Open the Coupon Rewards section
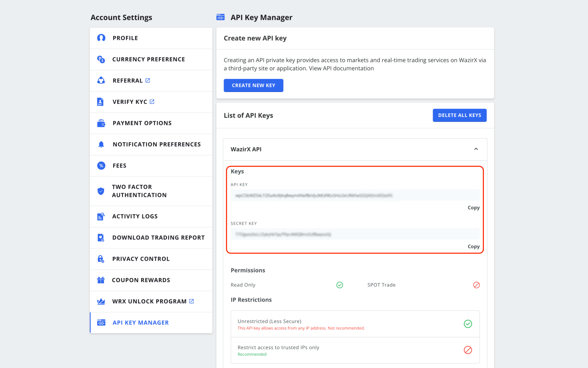This screenshot has width=588, height=368. [x=141, y=280]
